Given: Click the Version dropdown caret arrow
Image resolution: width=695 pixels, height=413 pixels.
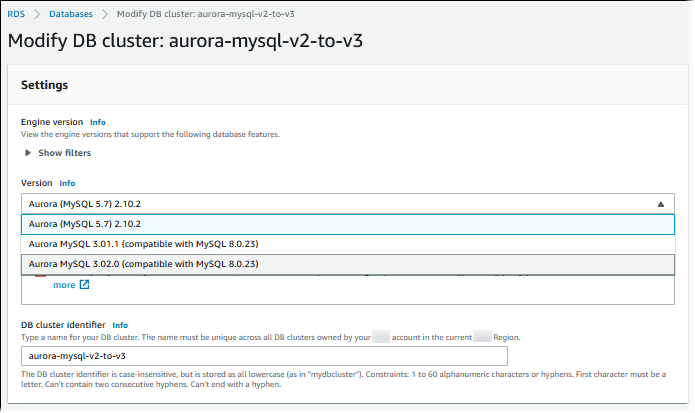Looking at the screenshot, I should pyautogui.click(x=660, y=203).
